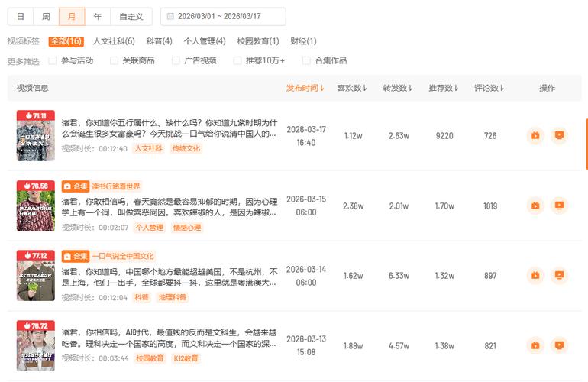Click the play monitor icon for the 03-14 video
This screenshot has width=588, height=382.
560,276
